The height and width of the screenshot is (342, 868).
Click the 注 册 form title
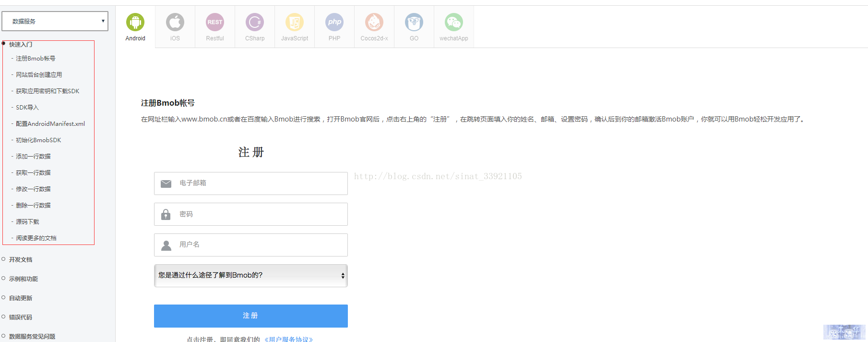[251, 152]
